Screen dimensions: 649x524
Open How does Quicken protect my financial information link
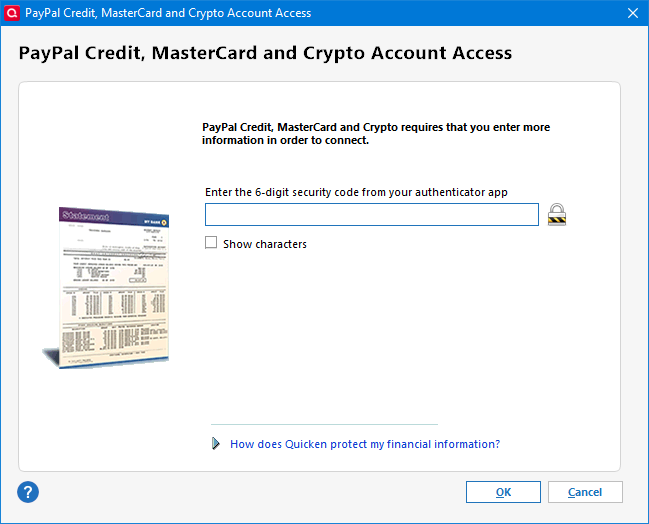tap(365, 444)
